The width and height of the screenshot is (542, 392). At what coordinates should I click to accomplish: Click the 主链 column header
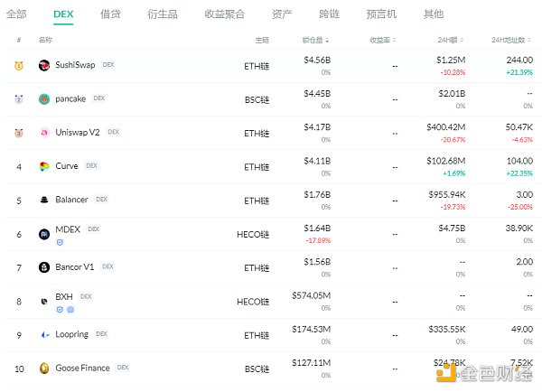click(262, 41)
